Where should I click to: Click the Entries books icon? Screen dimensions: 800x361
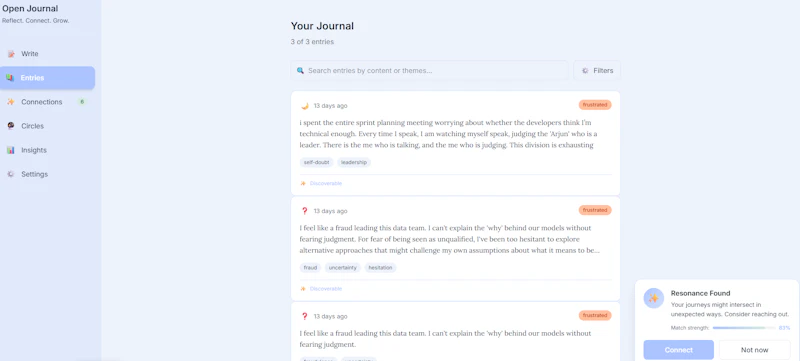pyautogui.click(x=10, y=78)
